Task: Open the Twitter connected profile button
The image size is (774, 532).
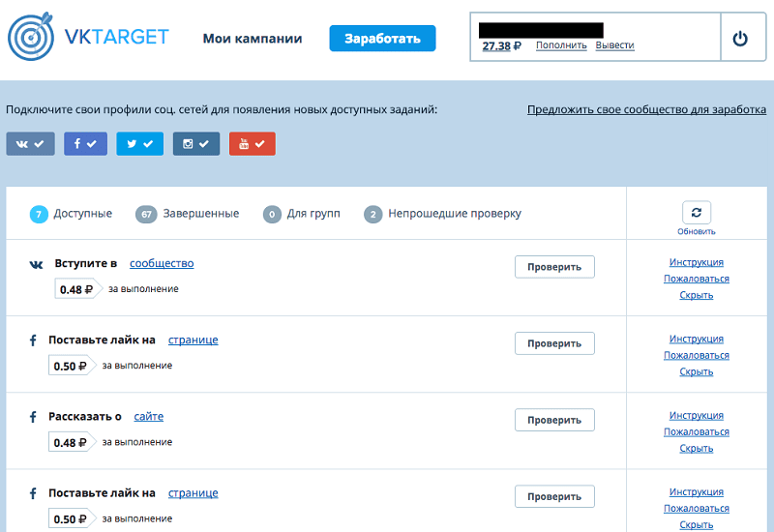Action: click(x=139, y=143)
